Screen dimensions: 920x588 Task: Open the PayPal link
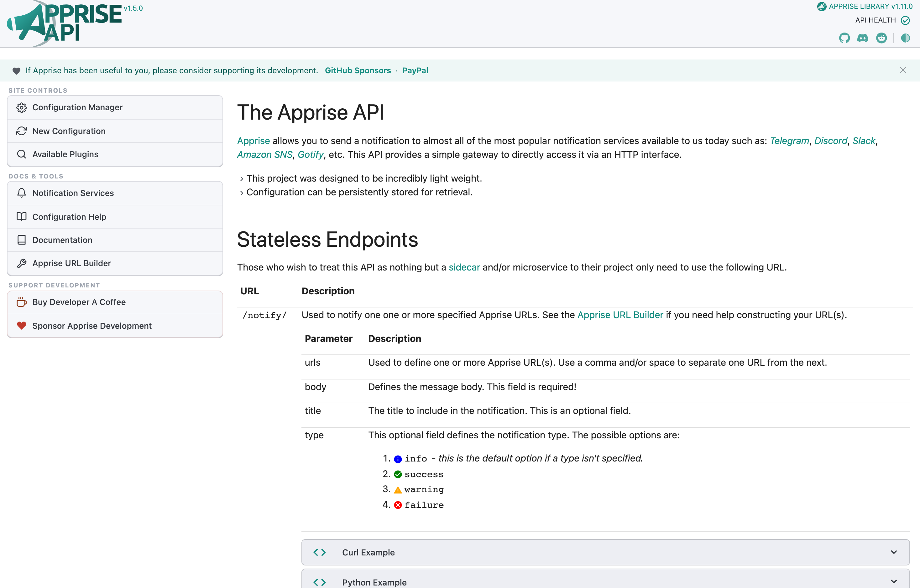[x=415, y=71]
